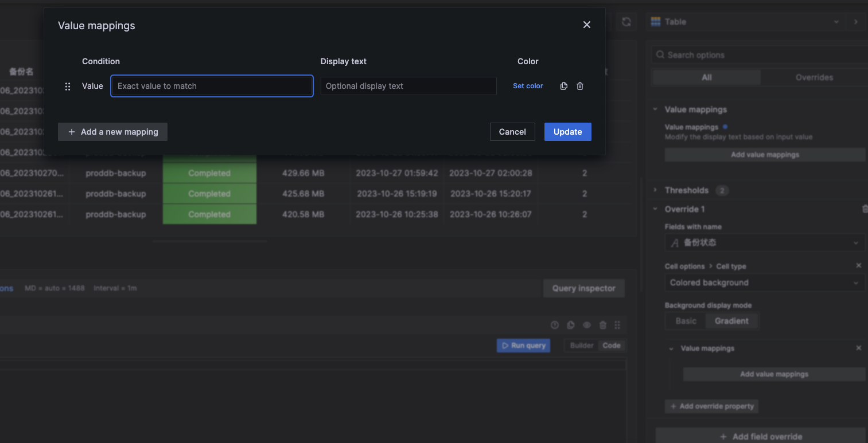Click Set color link
Viewport: 868px width, 443px height.
pos(528,86)
